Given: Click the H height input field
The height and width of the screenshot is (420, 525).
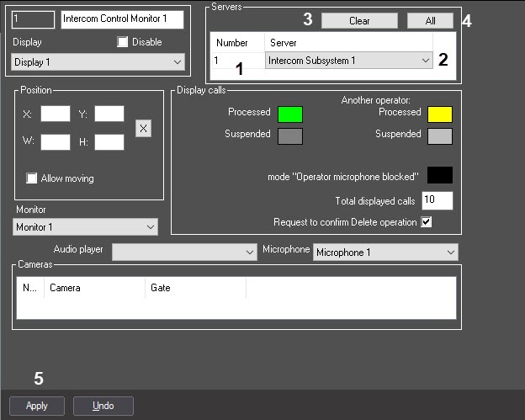Looking at the screenshot, I should [x=109, y=142].
